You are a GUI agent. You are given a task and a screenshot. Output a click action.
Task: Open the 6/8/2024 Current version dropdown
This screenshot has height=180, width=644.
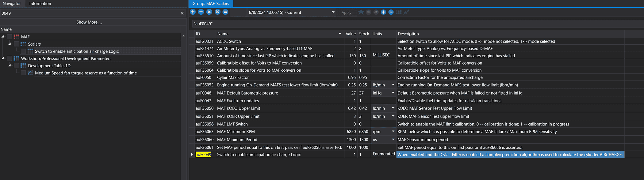pos(333,12)
